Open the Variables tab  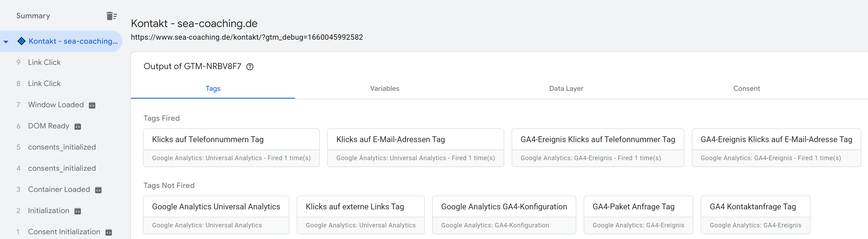(384, 88)
